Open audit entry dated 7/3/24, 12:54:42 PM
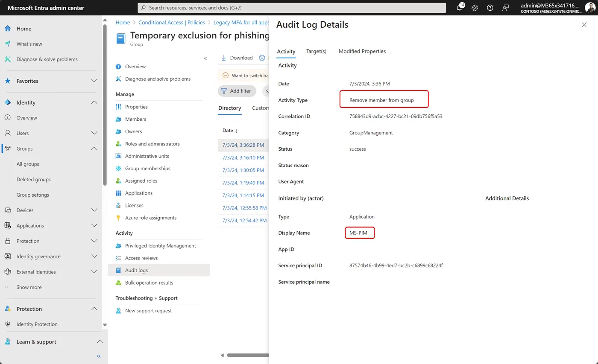The width and height of the screenshot is (598, 364). (x=244, y=221)
